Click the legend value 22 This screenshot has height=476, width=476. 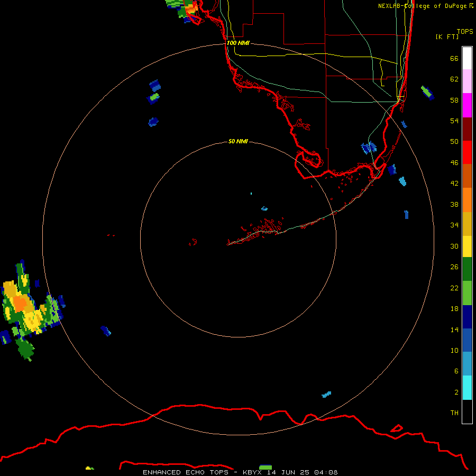point(454,288)
